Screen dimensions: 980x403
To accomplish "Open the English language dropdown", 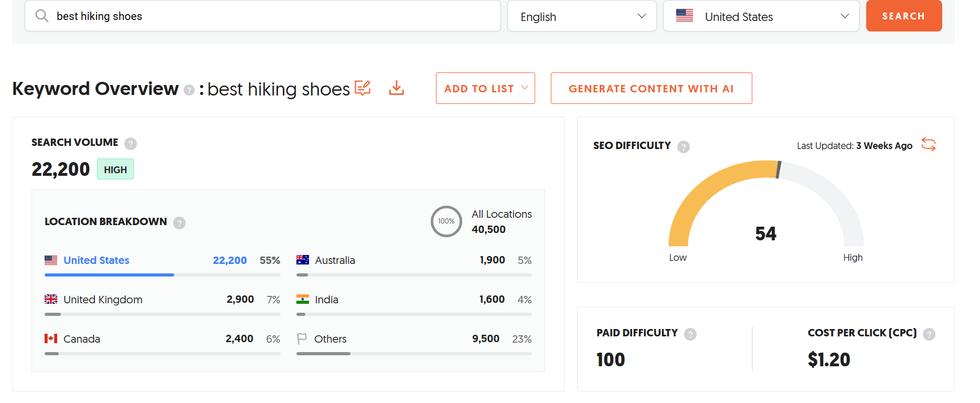I will tap(581, 16).
